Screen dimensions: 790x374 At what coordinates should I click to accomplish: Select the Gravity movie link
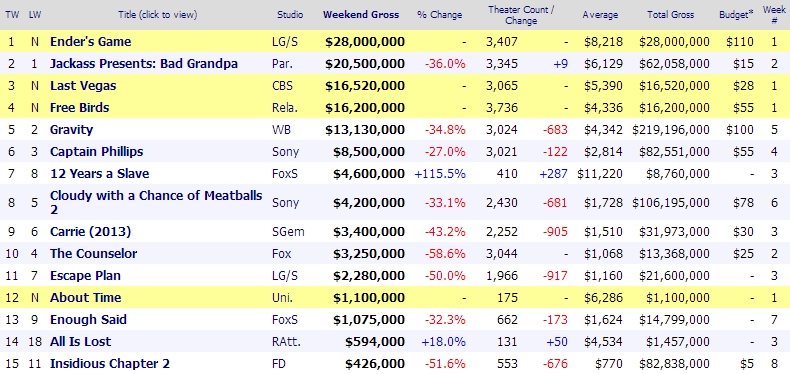pos(72,130)
